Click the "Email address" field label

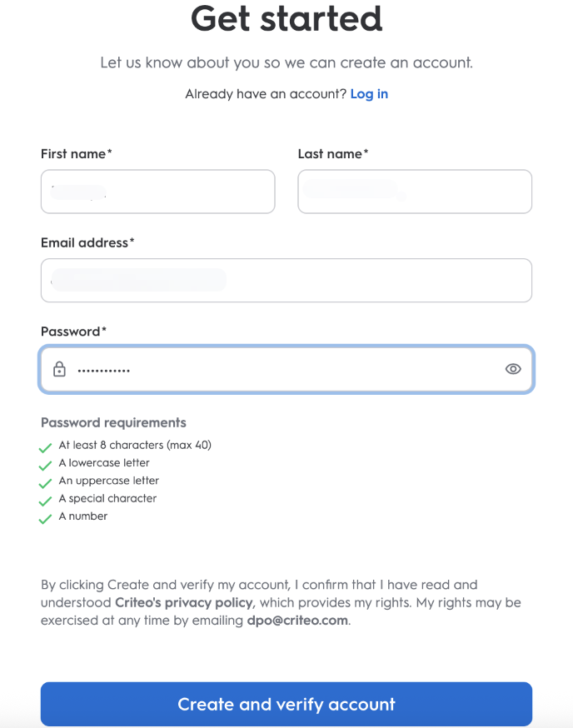[x=87, y=243]
